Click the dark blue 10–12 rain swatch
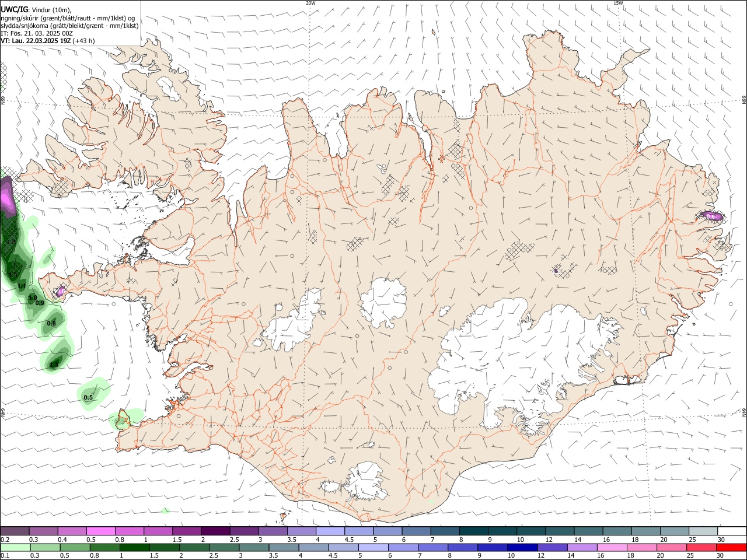This screenshot has width=747, height=560. [522, 547]
